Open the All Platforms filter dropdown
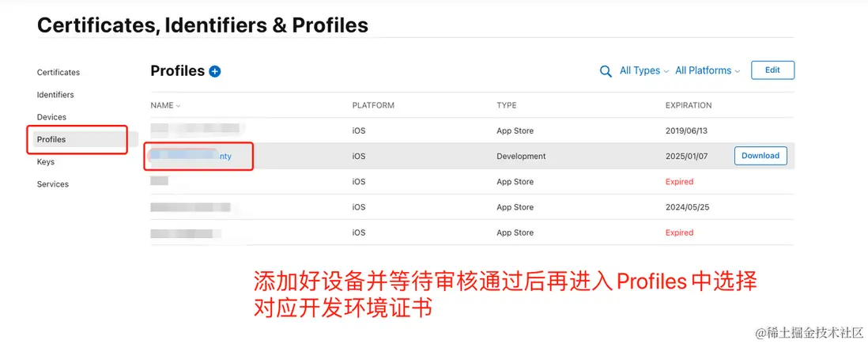 pyautogui.click(x=707, y=70)
